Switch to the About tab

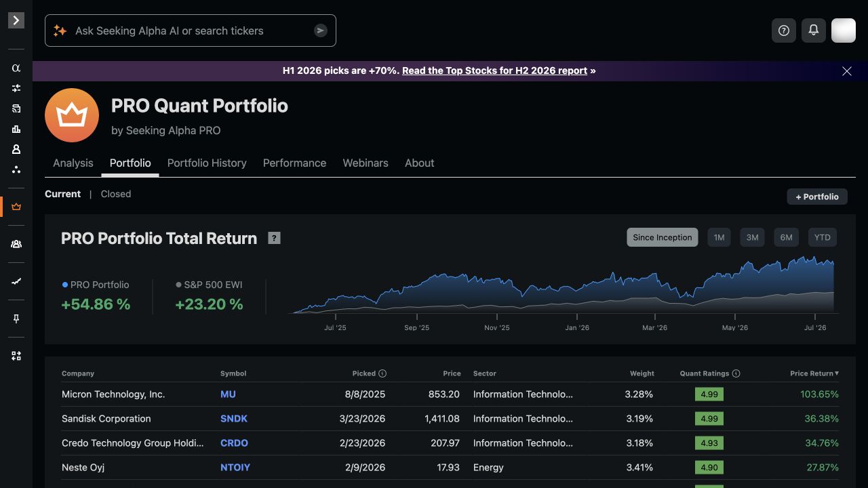pos(420,163)
